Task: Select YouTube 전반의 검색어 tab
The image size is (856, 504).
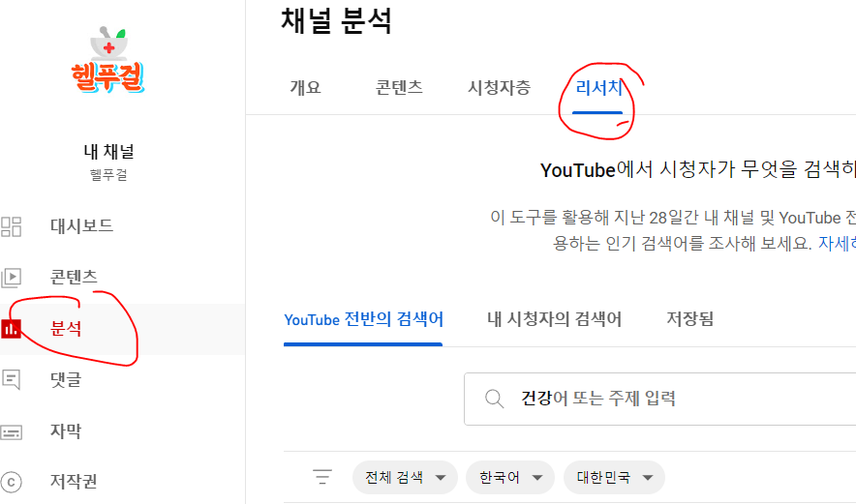Action: (363, 319)
